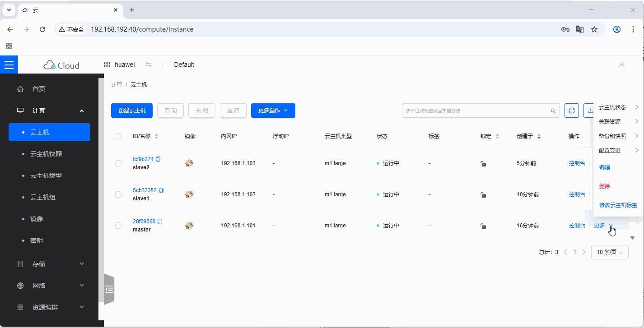
Task: Click the search magnifier icon
Action: tap(553, 111)
